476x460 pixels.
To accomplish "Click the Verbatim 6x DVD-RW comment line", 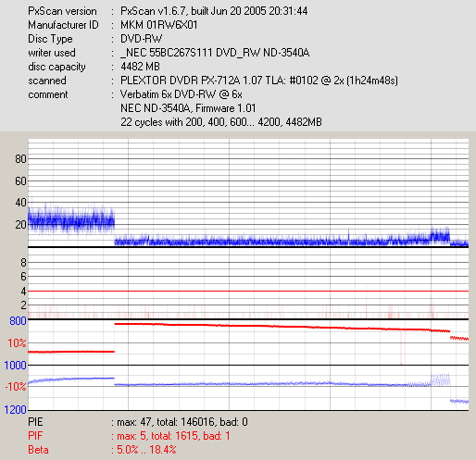I will 182,94.
